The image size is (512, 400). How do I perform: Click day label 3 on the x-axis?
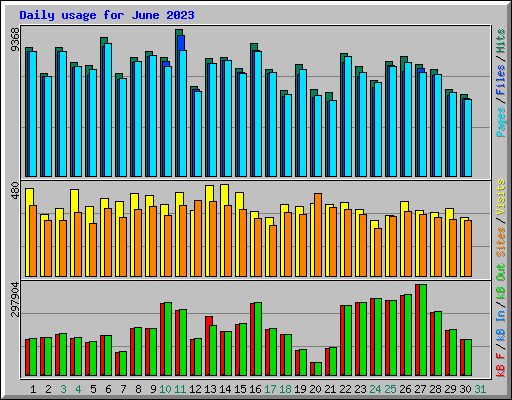63,389
